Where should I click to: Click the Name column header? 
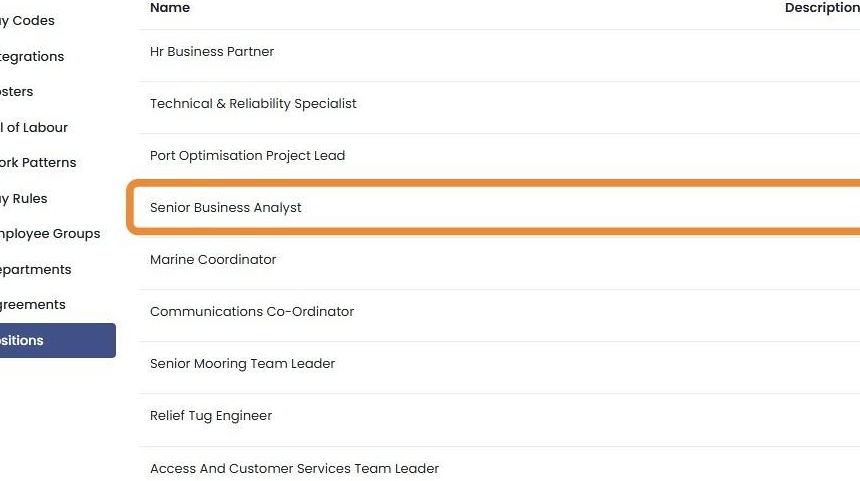coord(170,8)
